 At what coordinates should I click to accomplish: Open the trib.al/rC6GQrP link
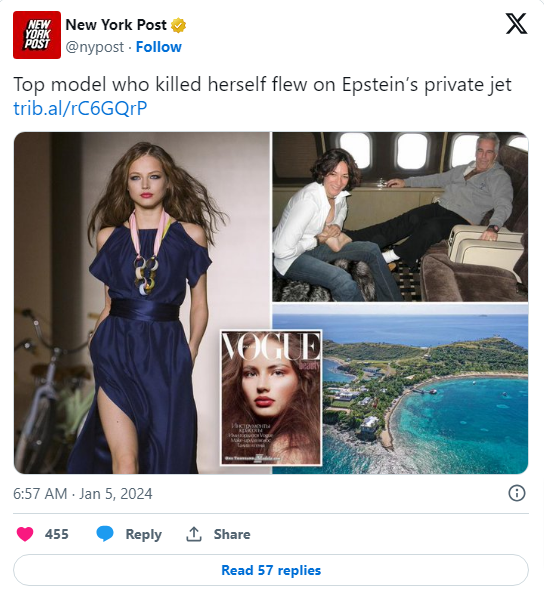[80, 108]
